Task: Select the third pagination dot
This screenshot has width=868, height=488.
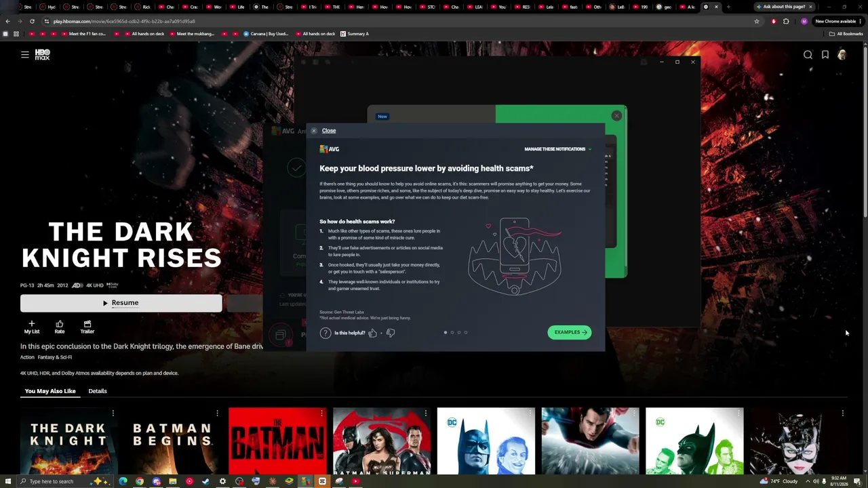Action: 459,332
